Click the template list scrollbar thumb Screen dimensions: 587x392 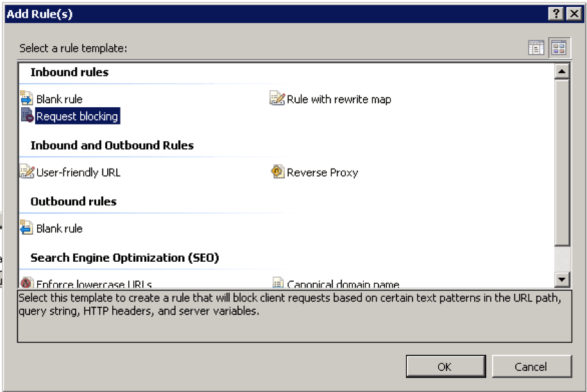(562, 160)
